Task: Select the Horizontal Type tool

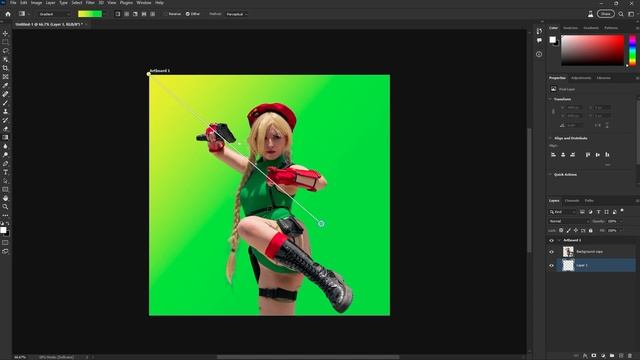Action: (5, 172)
